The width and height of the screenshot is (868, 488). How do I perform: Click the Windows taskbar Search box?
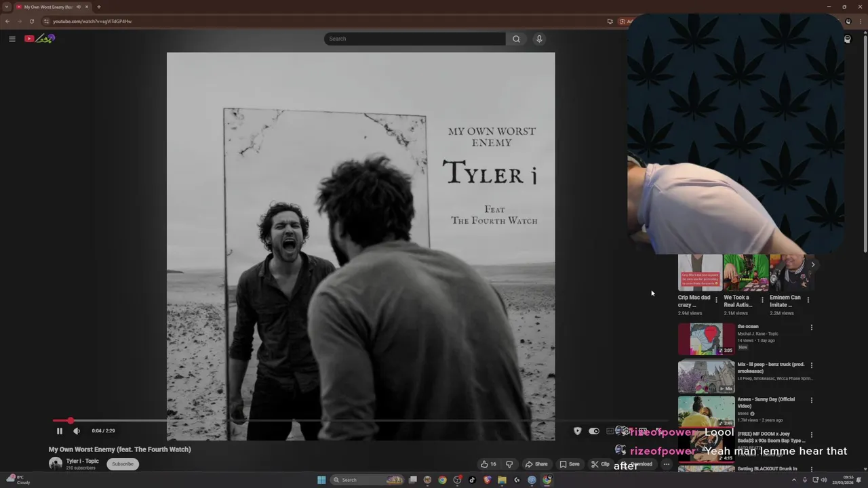pos(368,480)
